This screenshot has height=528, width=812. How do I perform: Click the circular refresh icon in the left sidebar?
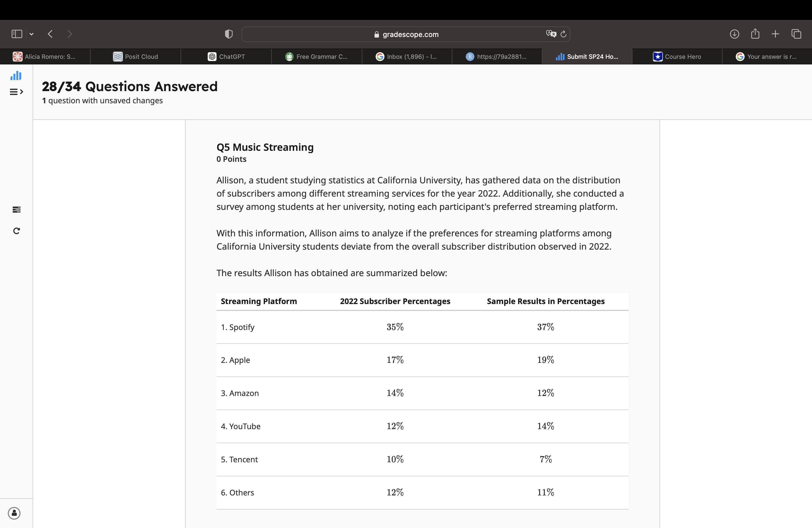pyautogui.click(x=16, y=231)
